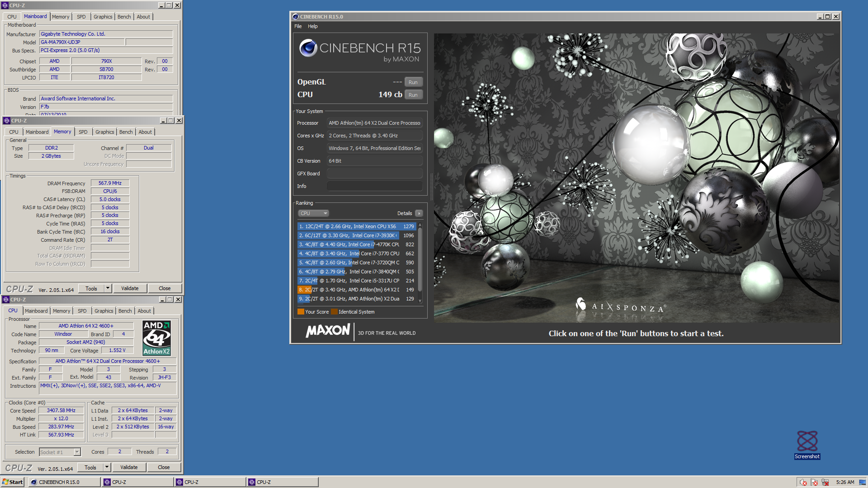Open the File menu in Cinebench
868x488 pixels.
tap(298, 26)
